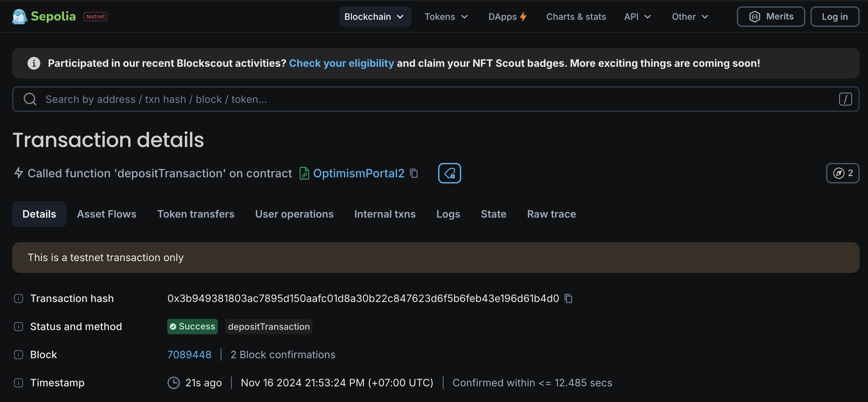Click the Success status badge
The image size is (868, 402).
tap(193, 327)
